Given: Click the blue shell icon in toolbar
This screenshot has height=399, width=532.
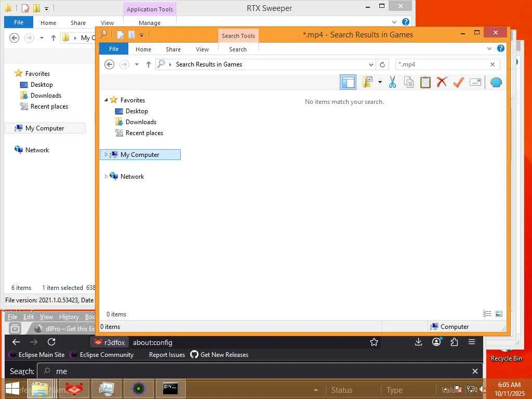Looking at the screenshot, I should (496, 82).
